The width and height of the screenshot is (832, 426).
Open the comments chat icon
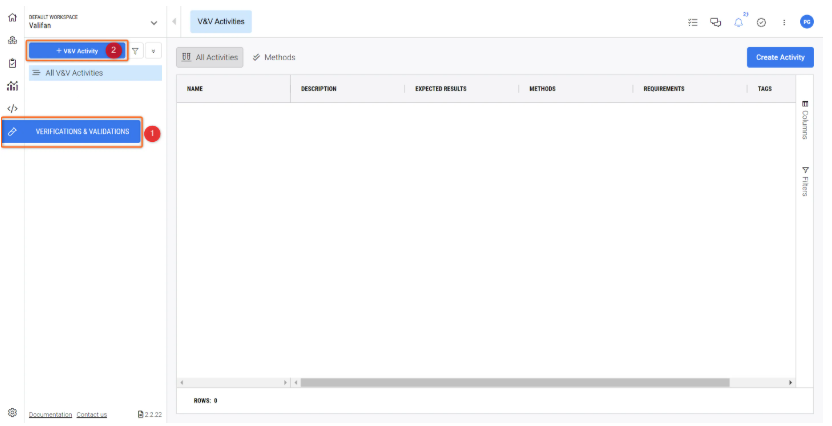pos(716,22)
